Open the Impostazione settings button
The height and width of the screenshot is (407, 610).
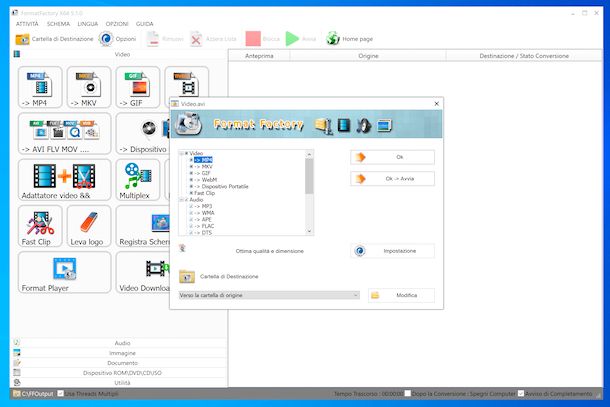392,251
